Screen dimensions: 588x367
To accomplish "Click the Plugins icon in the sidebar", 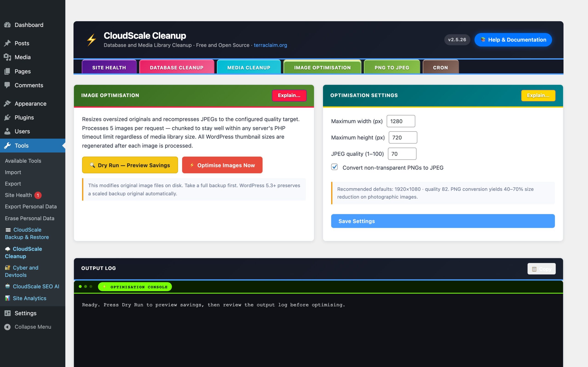I will pos(8,117).
